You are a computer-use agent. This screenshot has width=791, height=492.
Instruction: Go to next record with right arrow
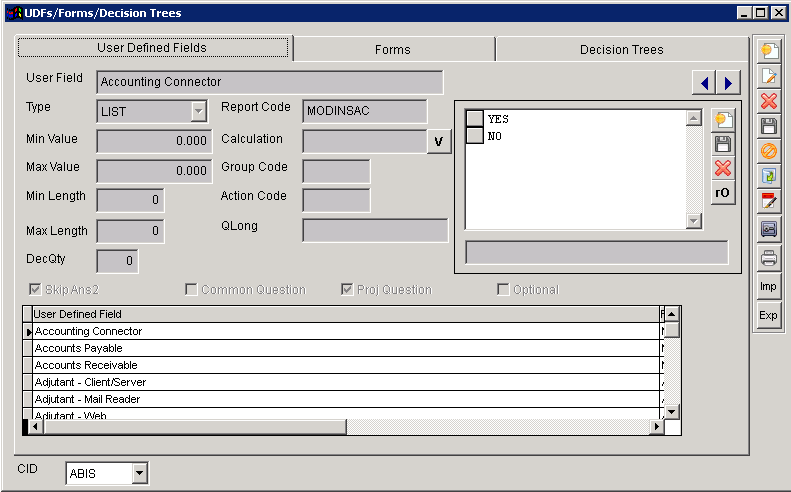(729, 83)
